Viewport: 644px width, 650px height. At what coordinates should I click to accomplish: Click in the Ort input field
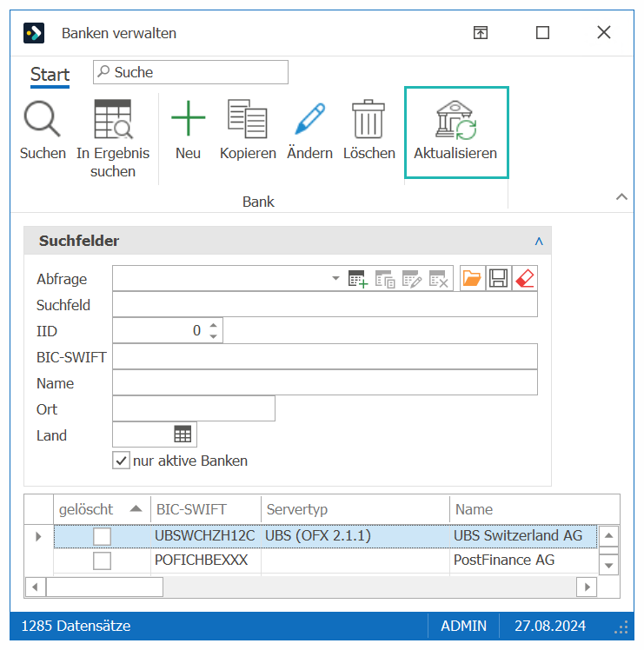pos(194,408)
